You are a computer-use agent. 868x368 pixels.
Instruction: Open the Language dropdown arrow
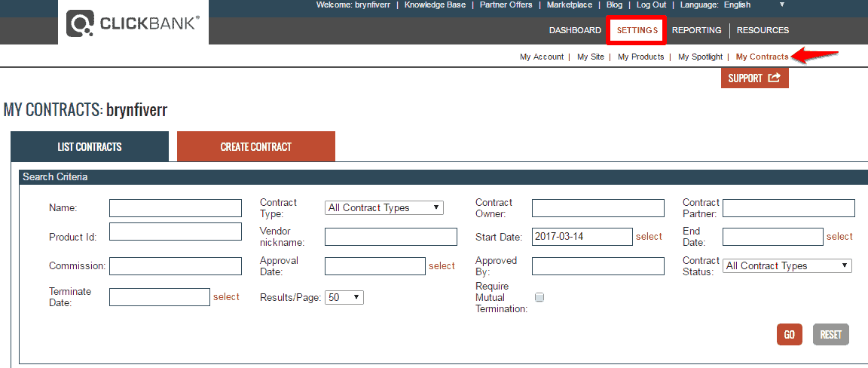[781, 5]
